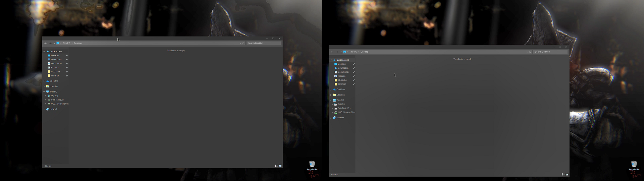The width and height of the screenshot is (644, 181).
Task: Open Recycle Bin on the right monitor desktop
Action: [634, 165]
